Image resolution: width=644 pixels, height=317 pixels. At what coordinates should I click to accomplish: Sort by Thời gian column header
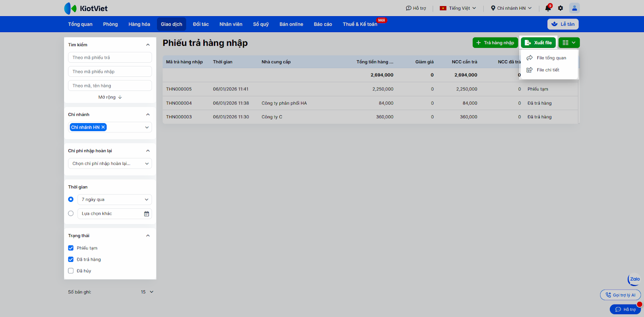click(223, 62)
